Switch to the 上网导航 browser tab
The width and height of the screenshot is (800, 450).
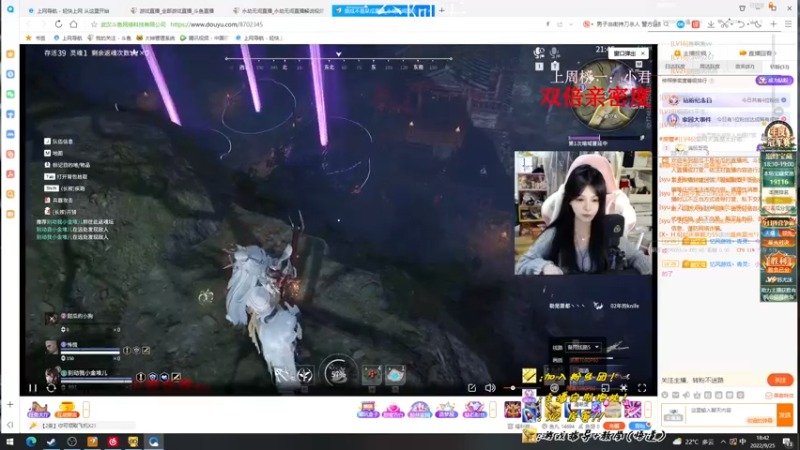(69, 10)
